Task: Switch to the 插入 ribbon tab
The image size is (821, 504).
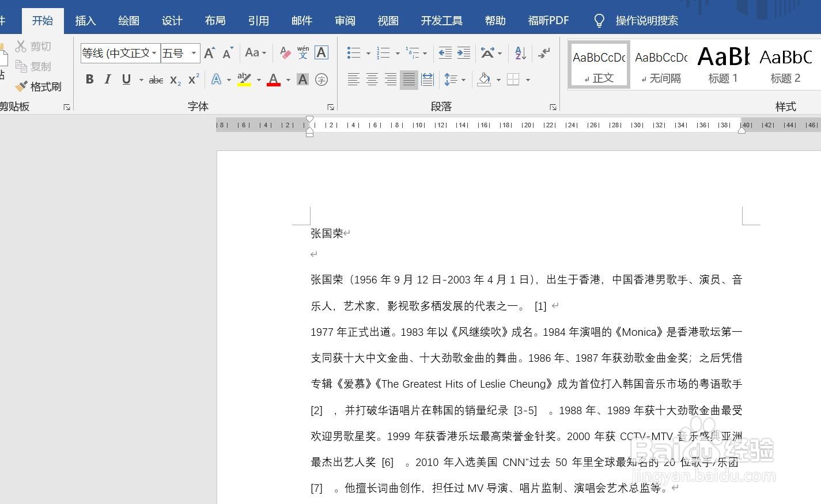Action: pyautogui.click(x=85, y=20)
